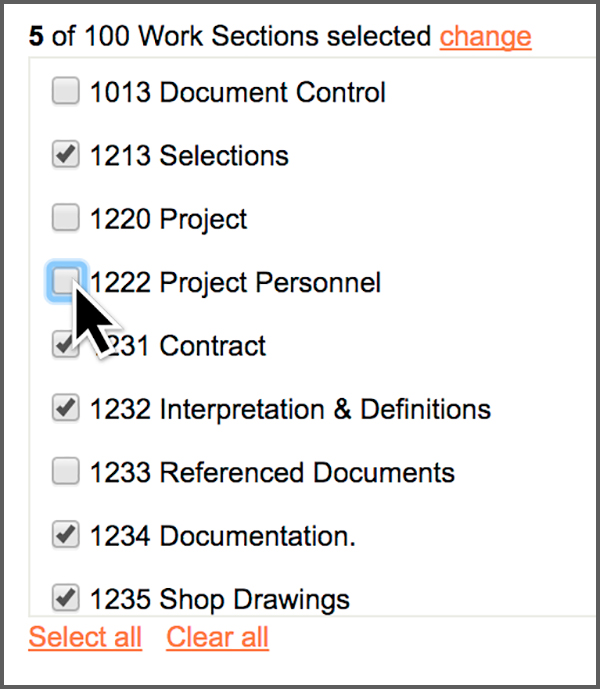Image resolution: width=600 pixels, height=689 pixels.
Task: Tick the 1222 Project Personnel checkbox
Action: click(65, 281)
